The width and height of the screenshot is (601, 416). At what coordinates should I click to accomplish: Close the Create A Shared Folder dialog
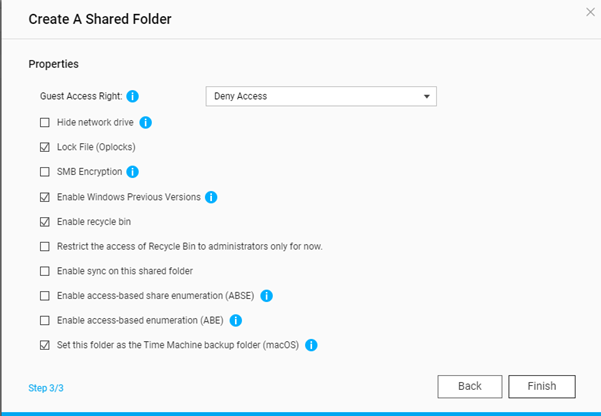[x=589, y=13]
